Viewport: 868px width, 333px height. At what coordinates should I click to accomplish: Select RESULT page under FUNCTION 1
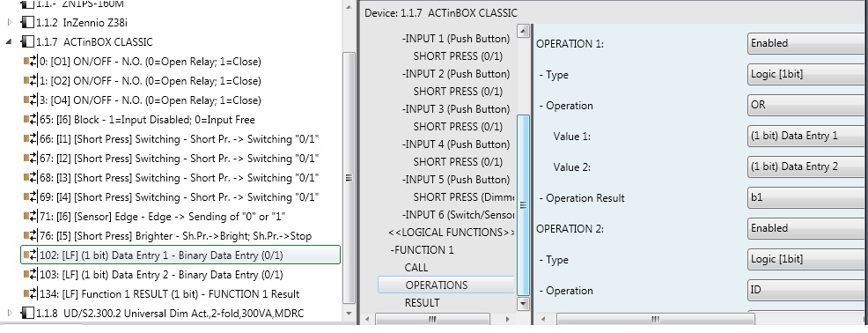click(x=422, y=303)
